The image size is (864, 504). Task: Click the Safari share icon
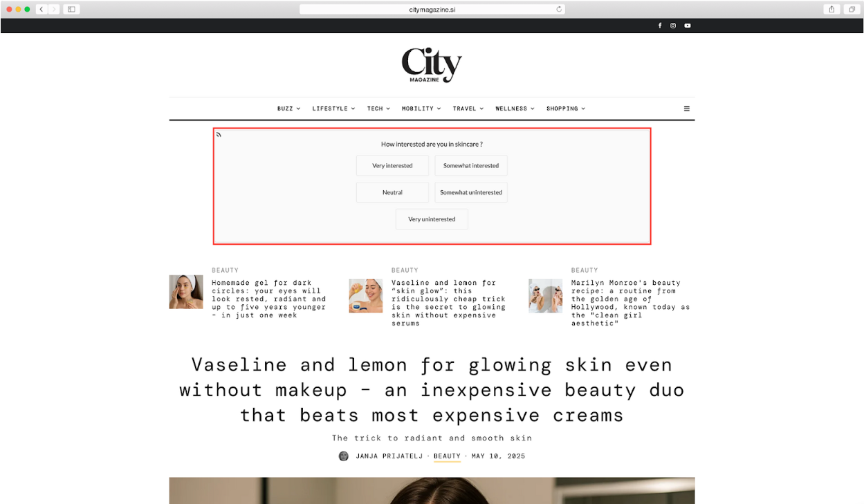(x=831, y=9)
